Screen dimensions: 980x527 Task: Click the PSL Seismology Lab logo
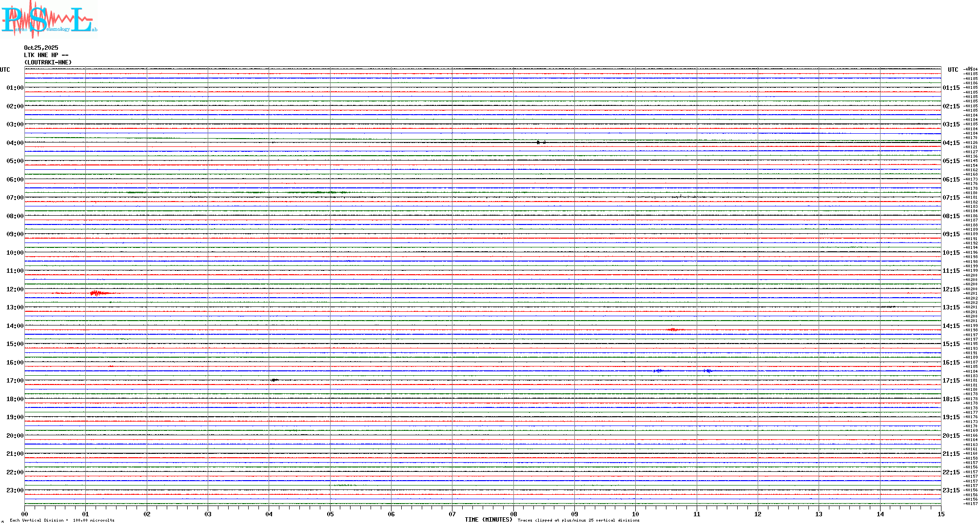click(x=49, y=20)
